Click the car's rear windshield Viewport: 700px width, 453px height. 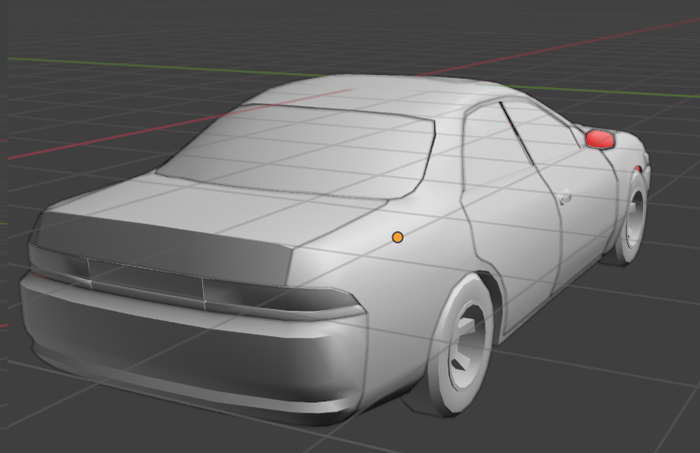point(300,150)
